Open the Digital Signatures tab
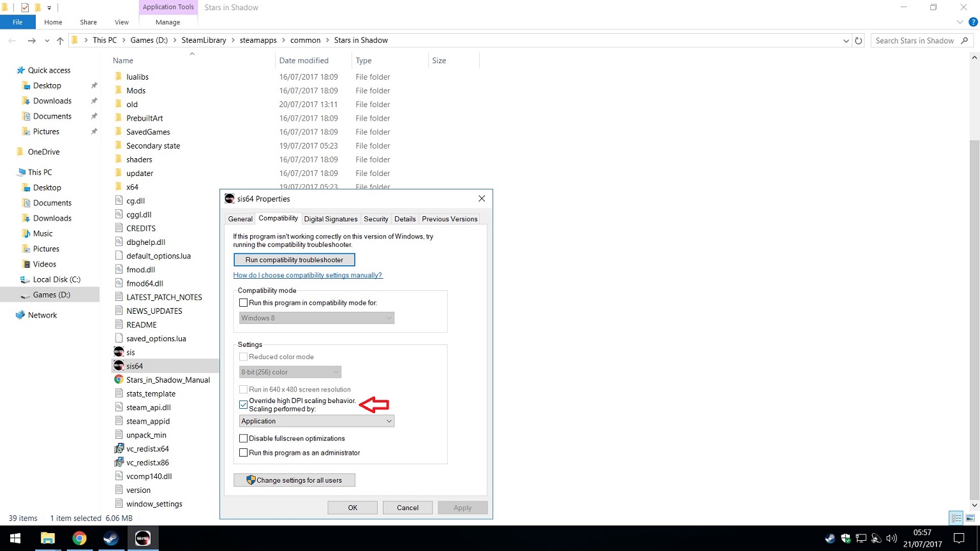This screenshot has width=980, height=551. point(330,219)
